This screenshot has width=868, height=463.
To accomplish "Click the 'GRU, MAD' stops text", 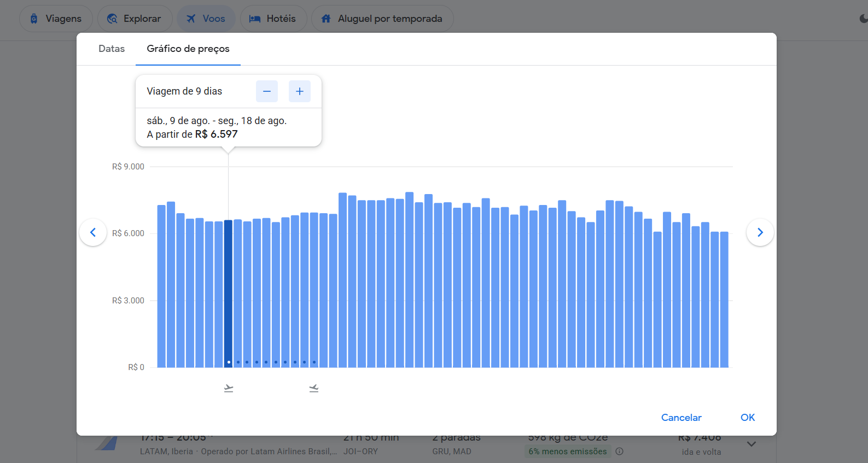I will click(x=452, y=452).
